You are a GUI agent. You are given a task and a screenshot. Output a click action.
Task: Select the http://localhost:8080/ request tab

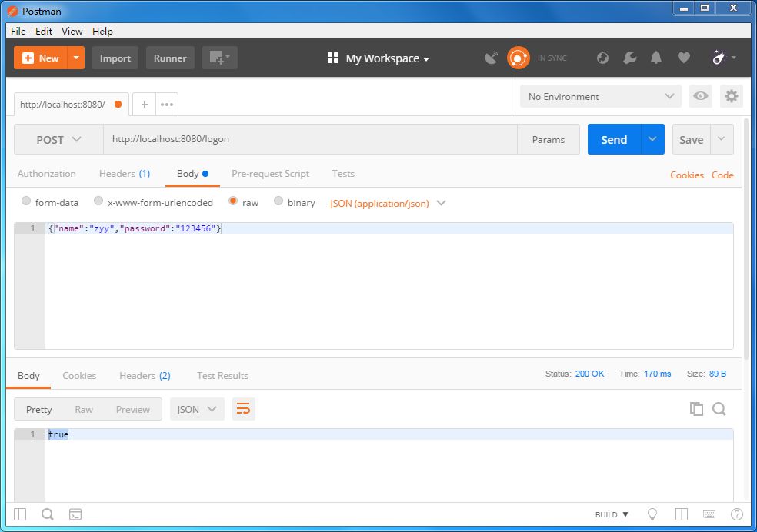tap(71, 105)
